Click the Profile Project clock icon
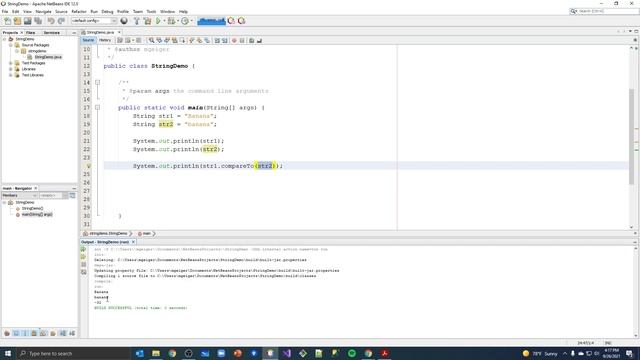This screenshot has width=640, height=360. (x=185, y=21)
